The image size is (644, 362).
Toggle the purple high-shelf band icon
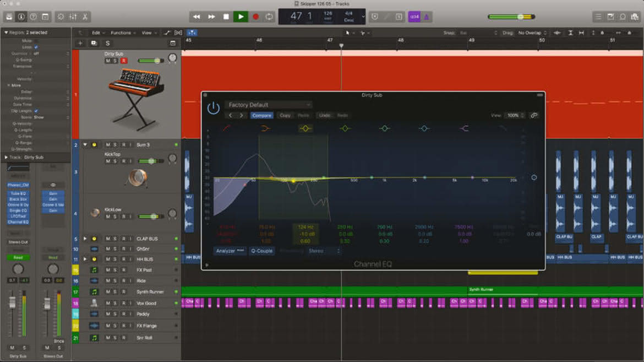[464, 128]
